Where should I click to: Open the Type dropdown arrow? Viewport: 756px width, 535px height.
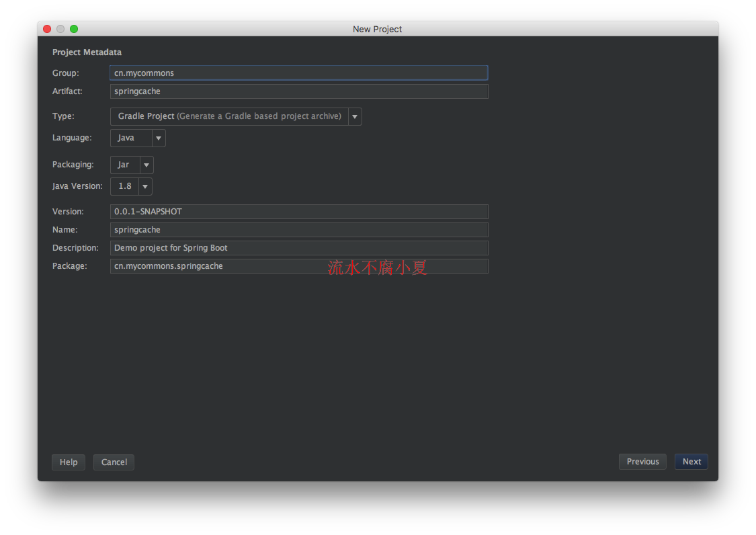tap(355, 116)
